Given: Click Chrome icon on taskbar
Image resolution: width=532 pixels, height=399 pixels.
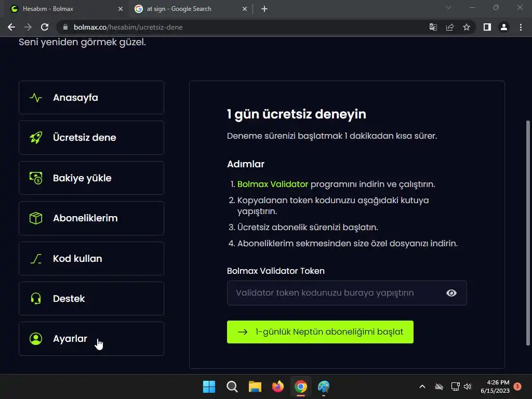Looking at the screenshot, I should [301, 387].
